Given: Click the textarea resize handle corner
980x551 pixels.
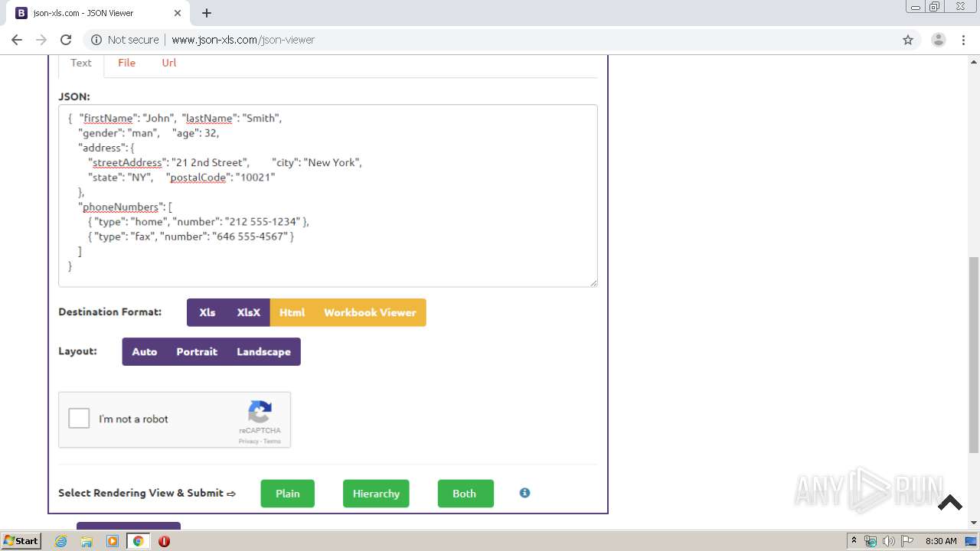Looking at the screenshot, I should pyautogui.click(x=593, y=282).
